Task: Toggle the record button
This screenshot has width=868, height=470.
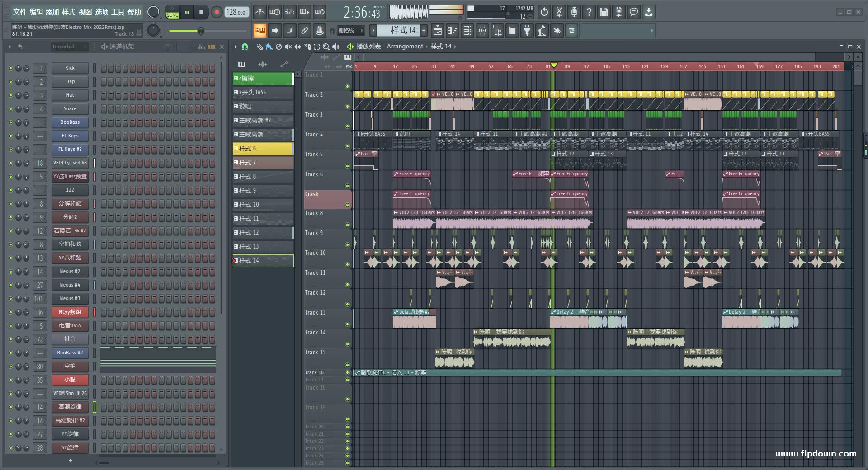Action: [x=217, y=12]
